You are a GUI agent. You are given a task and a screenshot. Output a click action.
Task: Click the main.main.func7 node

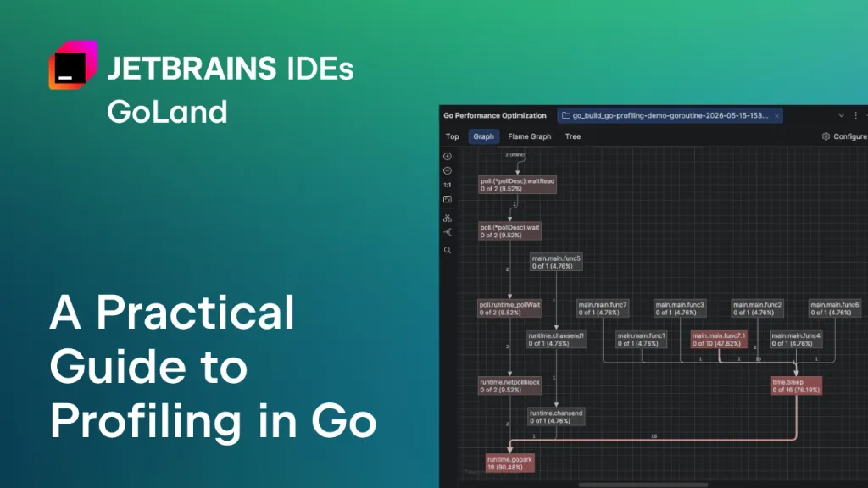pyautogui.click(x=603, y=308)
